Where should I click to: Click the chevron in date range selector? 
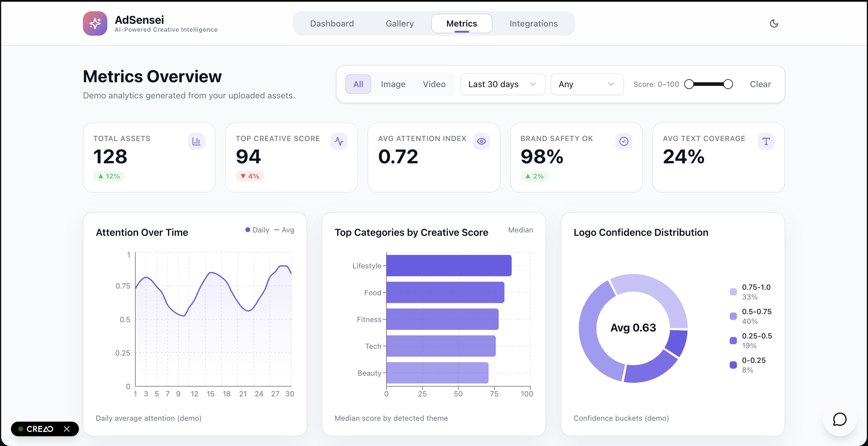pos(533,84)
